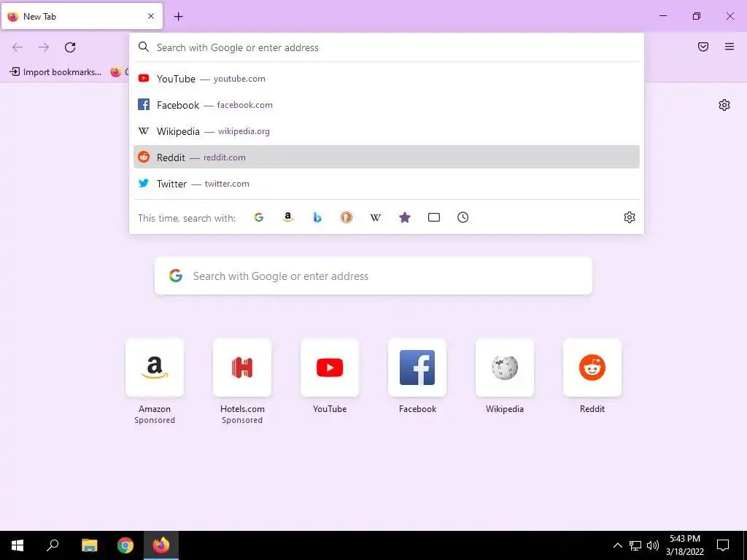Choose Facebook suggestion in address dropdown

click(387, 105)
